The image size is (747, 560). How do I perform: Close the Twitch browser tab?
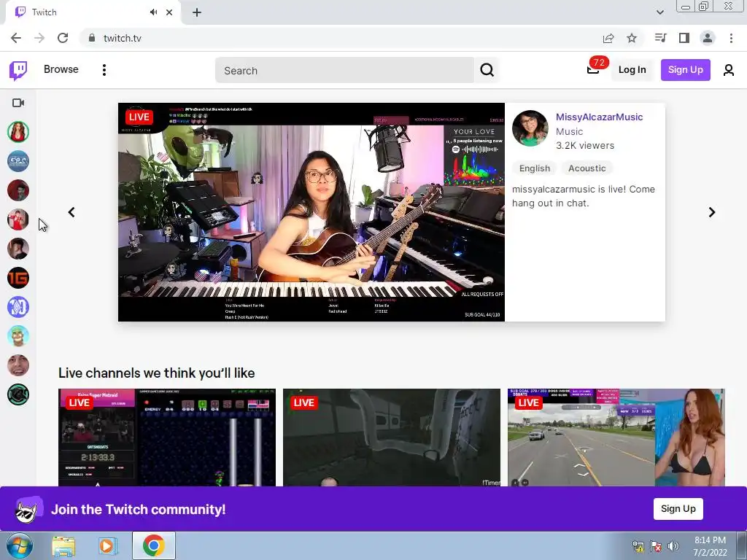tap(169, 12)
